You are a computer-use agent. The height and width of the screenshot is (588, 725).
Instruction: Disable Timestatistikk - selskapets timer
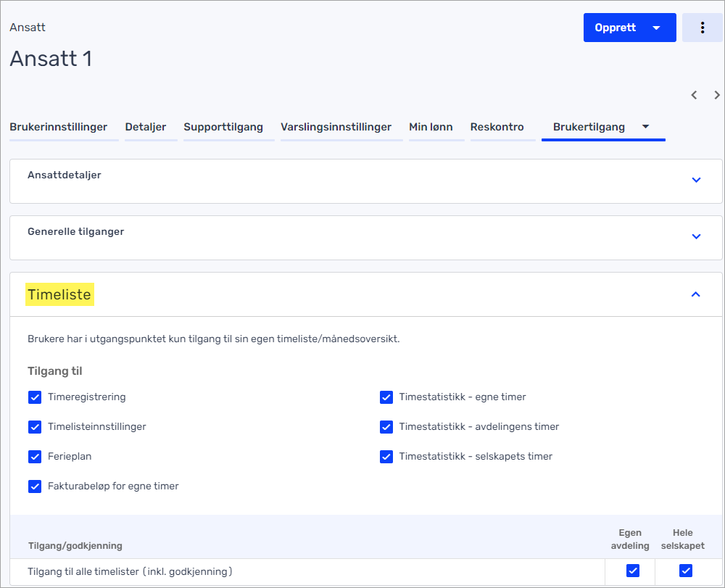point(386,457)
